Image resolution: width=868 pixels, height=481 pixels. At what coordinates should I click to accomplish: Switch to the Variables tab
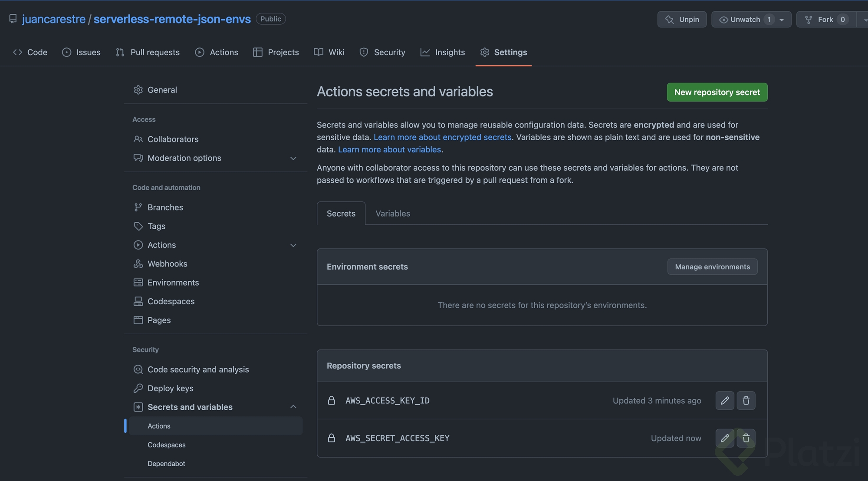coord(393,214)
